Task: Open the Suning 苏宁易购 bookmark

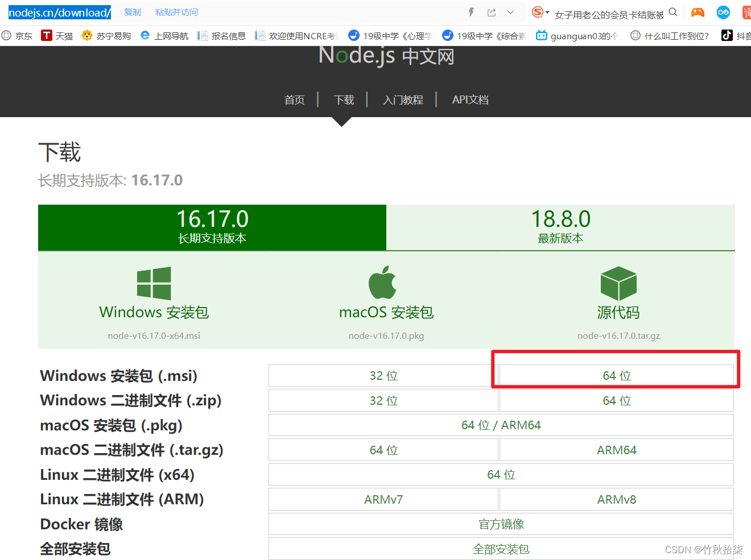Action: pyautogui.click(x=106, y=36)
